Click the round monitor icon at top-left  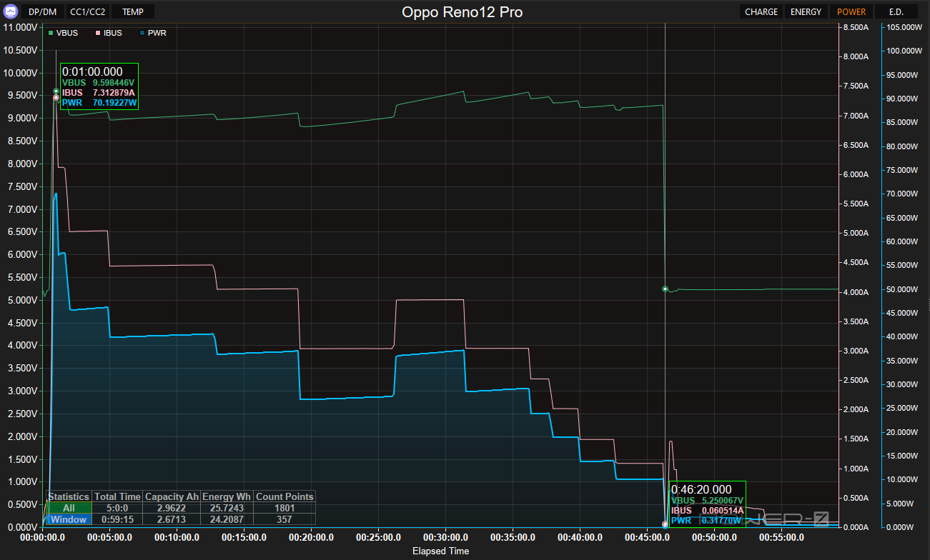11,11
